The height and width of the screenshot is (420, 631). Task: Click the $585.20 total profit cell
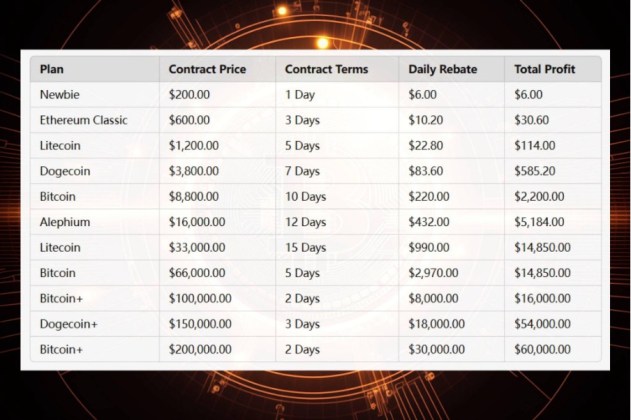[x=535, y=171]
